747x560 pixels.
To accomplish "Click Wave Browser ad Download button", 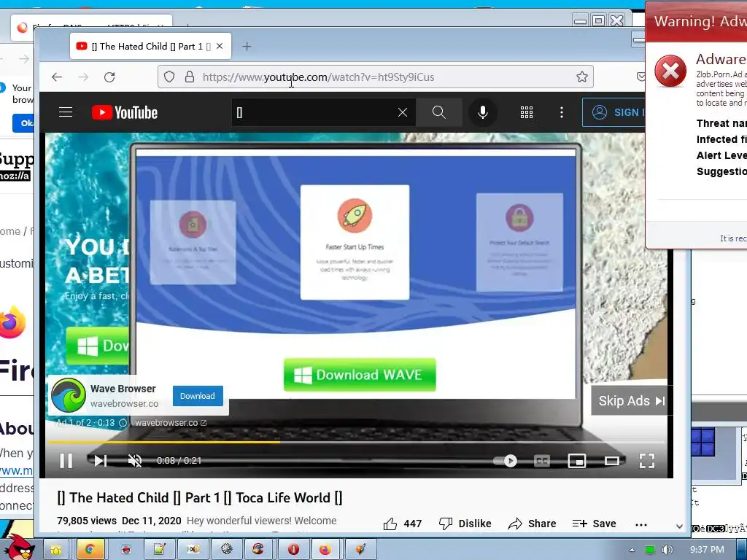I will pos(198,396).
